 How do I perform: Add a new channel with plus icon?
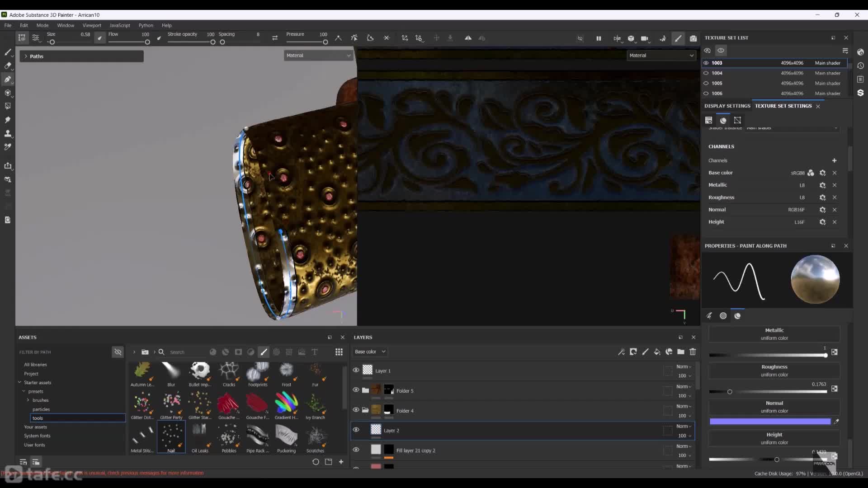click(834, 160)
